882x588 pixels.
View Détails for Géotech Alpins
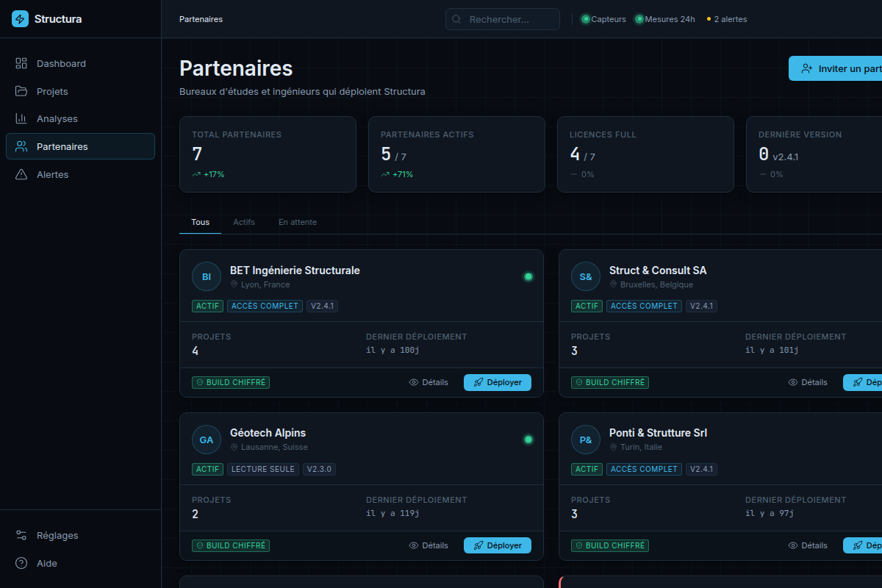click(429, 545)
